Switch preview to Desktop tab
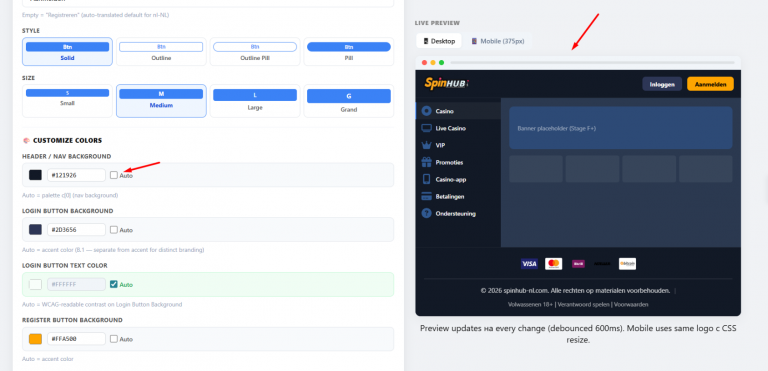The width and height of the screenshot is (768, 371). coord(439,41)
